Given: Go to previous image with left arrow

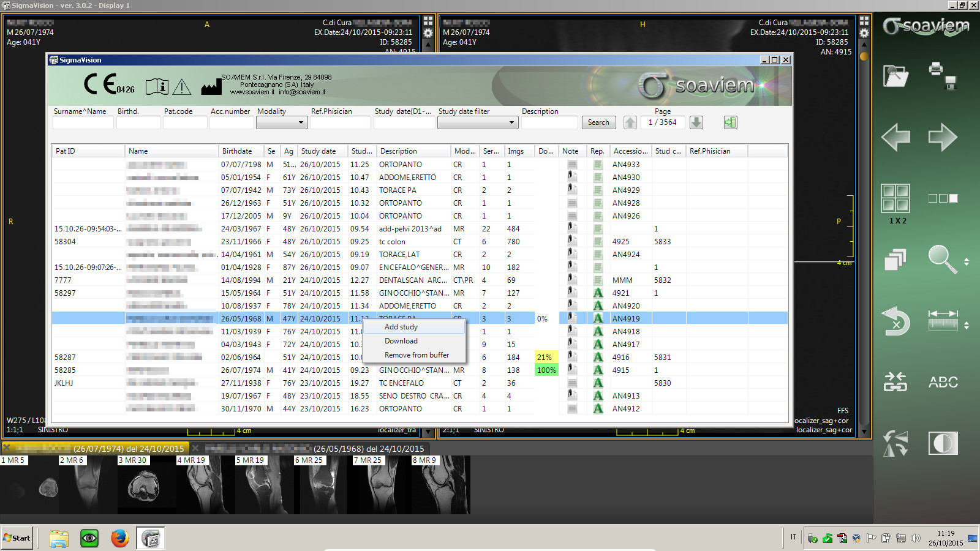Looking at the screenshot, I should tap(895, 137).
